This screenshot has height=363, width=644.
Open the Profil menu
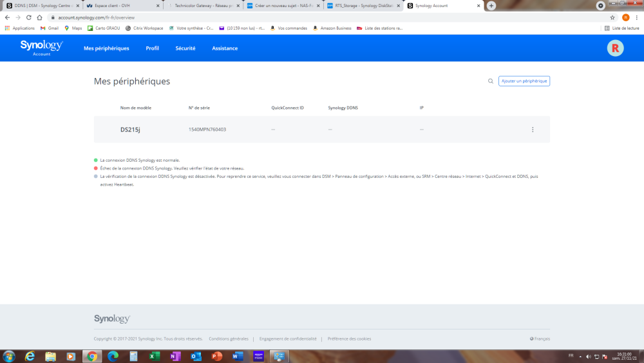pyautogui.click(x=153, y=48)
